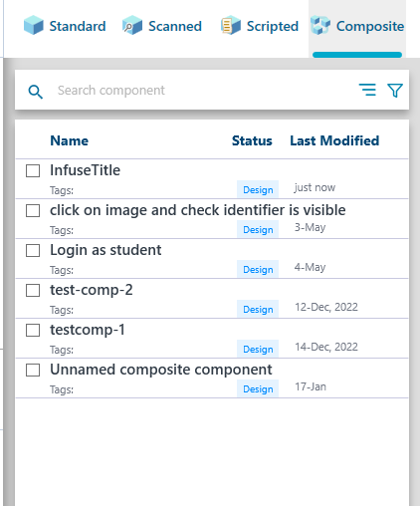Click the Scripted component cube icon
Viewport: 420px width, 506px height.
point(231,25)
